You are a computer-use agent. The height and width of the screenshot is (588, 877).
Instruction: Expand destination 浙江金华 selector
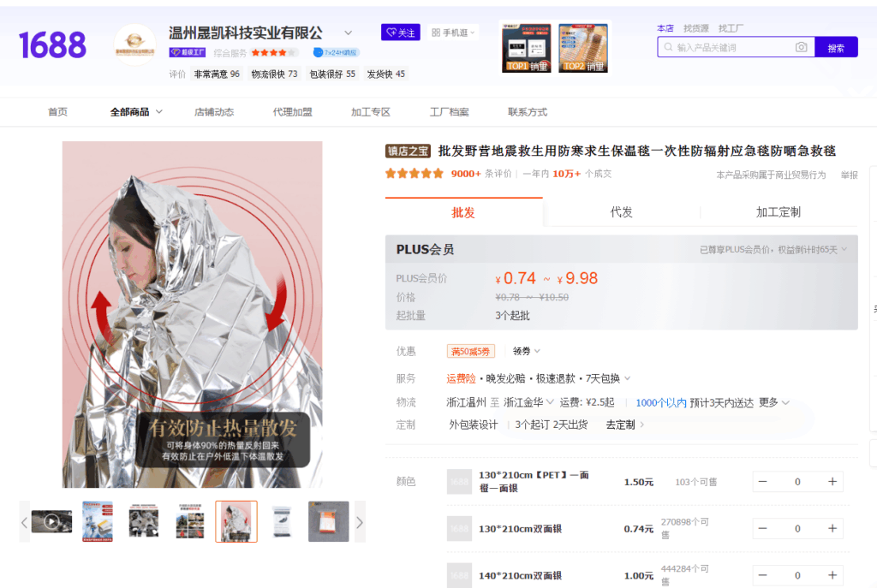coord(528,402)
